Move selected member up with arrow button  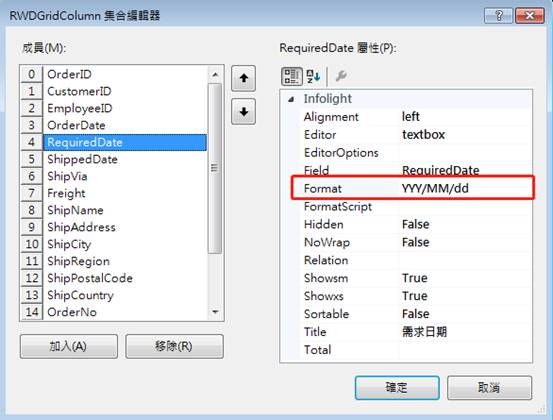pyautogui.click(x=243, y=78)
